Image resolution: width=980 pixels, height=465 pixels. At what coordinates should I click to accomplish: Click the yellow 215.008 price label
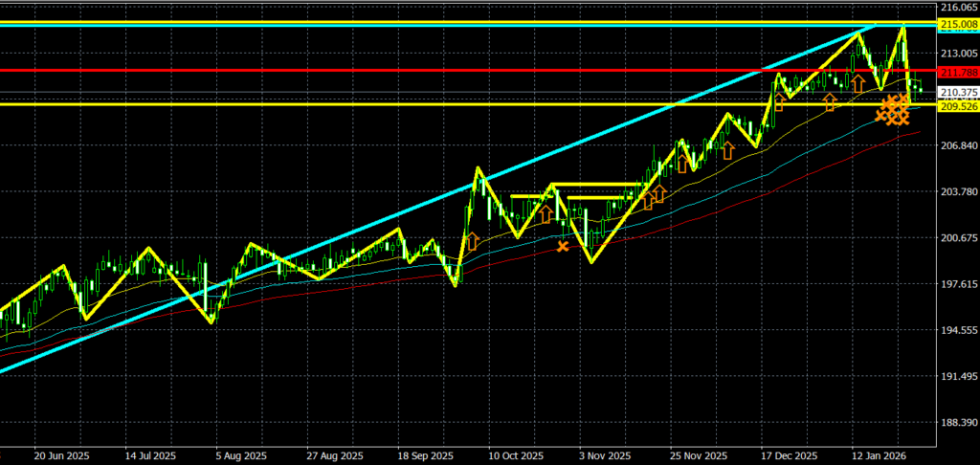(957, 23)
